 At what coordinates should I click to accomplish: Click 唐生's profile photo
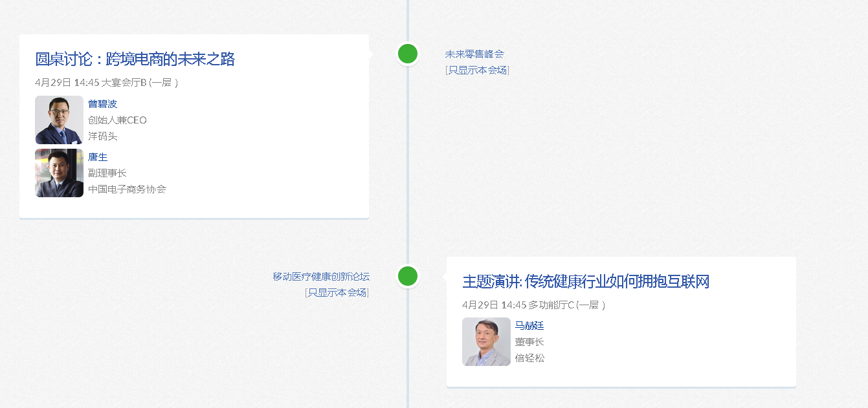[x=59, y=173]
